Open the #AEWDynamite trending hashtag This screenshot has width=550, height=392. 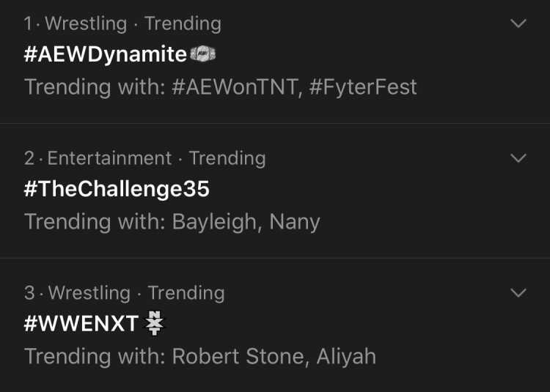(x=105, y=55)
